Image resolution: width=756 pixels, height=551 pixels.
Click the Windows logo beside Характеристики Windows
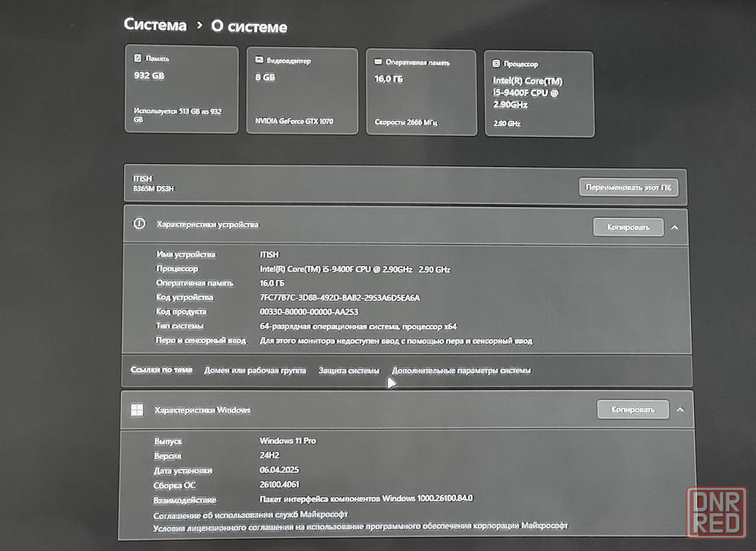(137, 410)
